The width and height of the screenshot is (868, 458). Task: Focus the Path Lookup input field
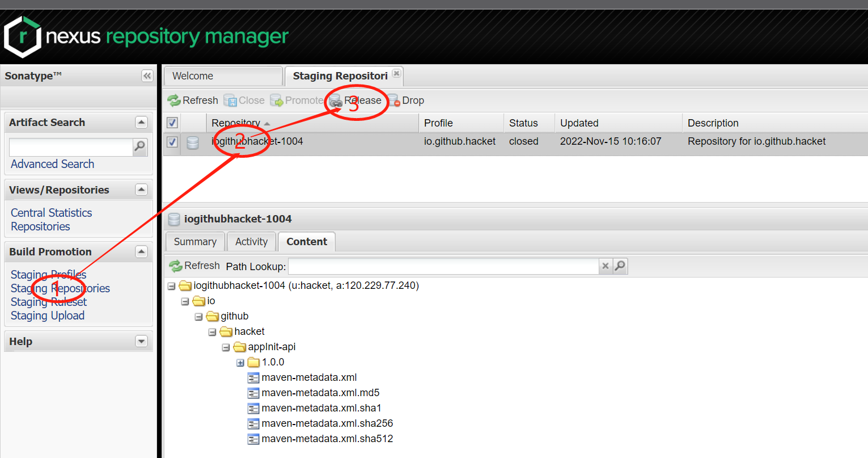[443, 266]
